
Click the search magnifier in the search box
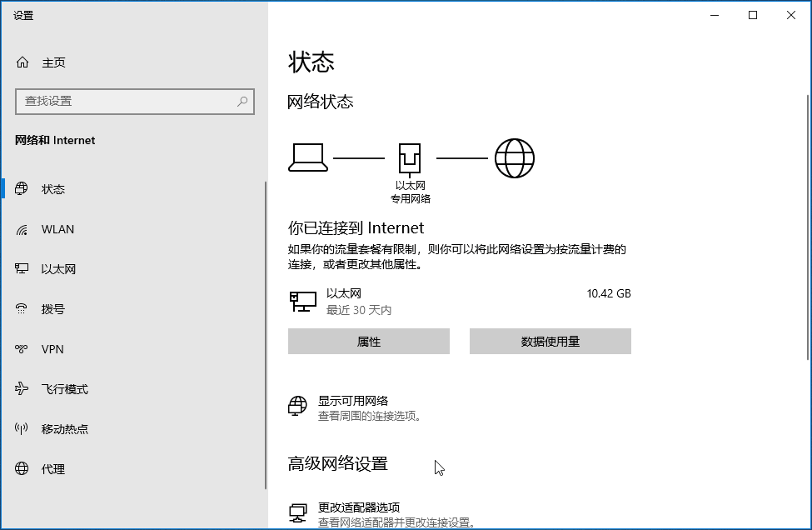tap(240, 101)
